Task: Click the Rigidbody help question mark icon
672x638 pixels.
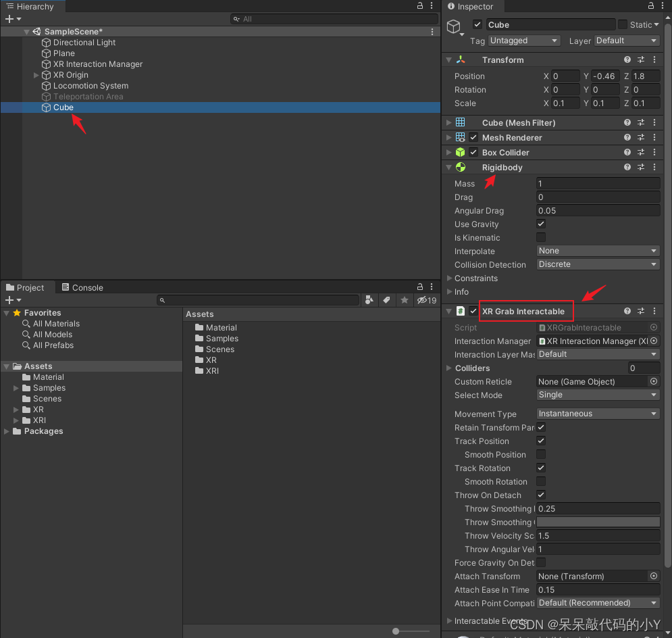Action: (x=627, y=168)
